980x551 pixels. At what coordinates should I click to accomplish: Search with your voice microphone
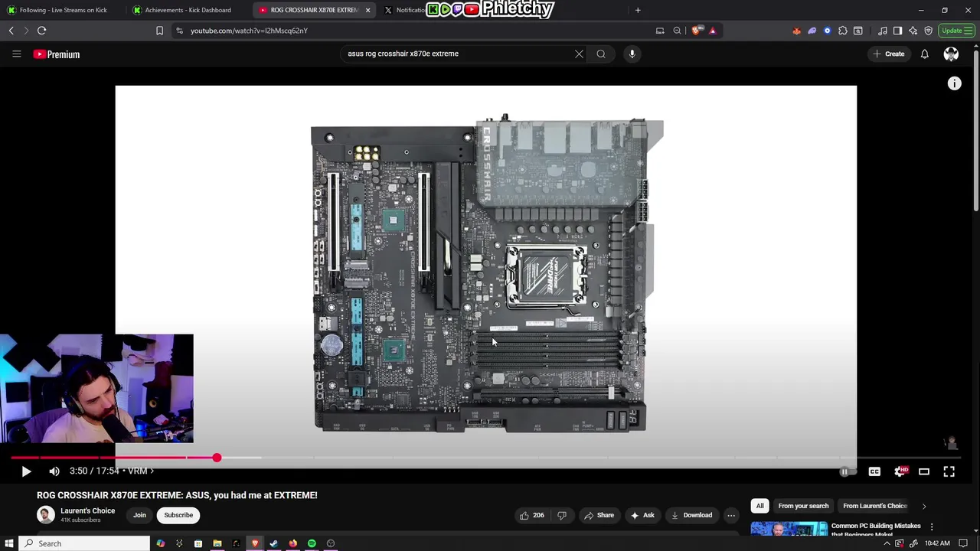pyautogui.click(x=632, y=54)
